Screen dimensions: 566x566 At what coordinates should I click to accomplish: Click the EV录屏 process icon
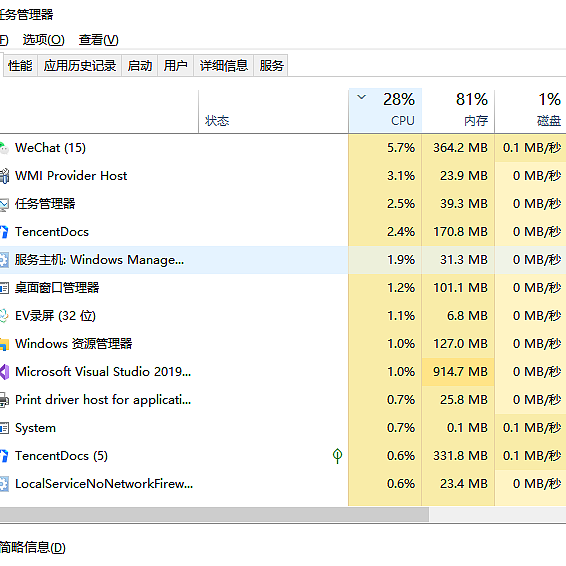click(x=4, y=316)
